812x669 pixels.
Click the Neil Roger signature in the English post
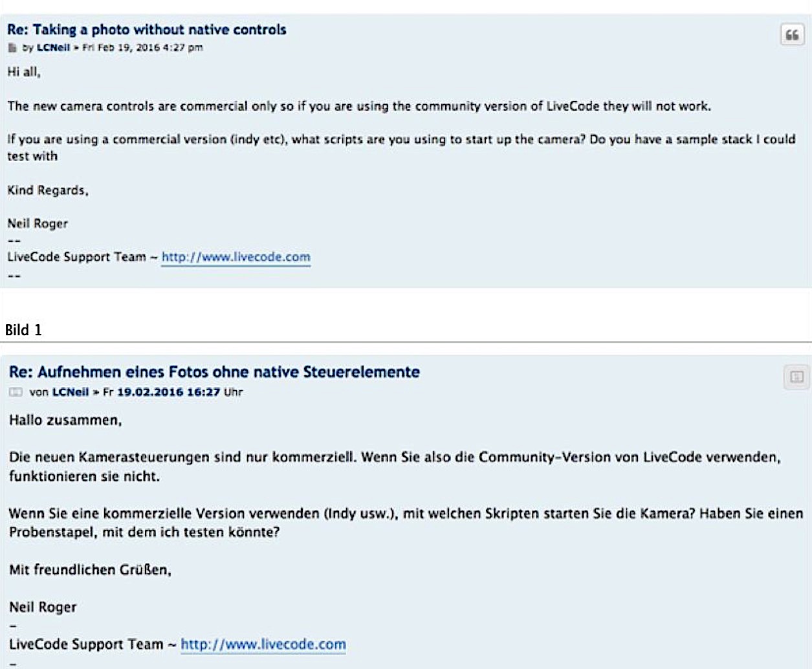[38, 224]
